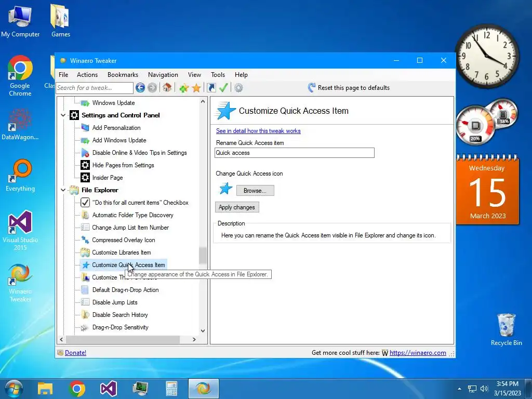Collapse Settings and Control Panel category
The image size is (532, 399).
63,115
